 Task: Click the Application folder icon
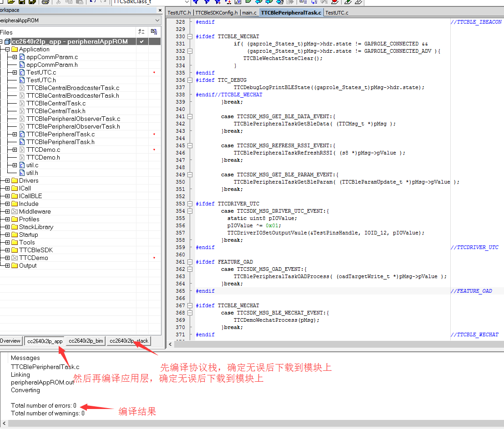pyautogui.click(x=15, y=49)
